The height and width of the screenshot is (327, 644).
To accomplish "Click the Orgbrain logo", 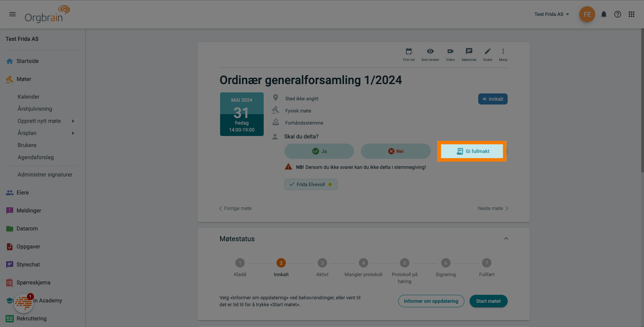I will click(x=47, y=14).
